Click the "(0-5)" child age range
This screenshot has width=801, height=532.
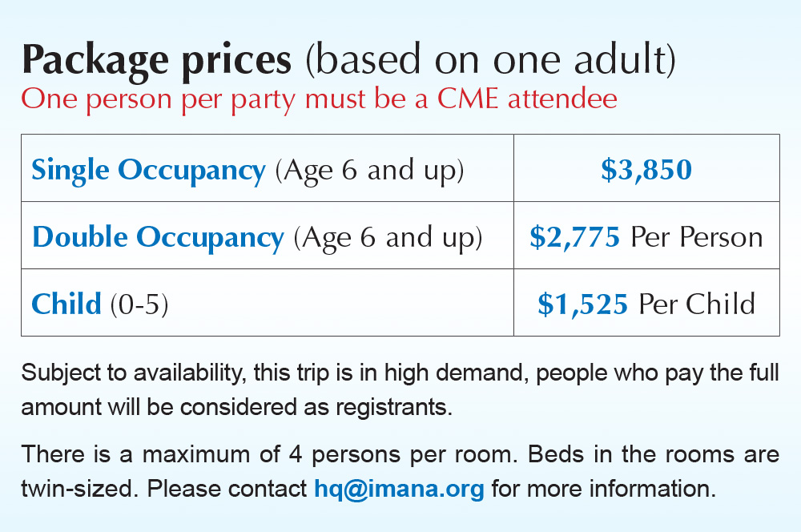pos(139,304)
